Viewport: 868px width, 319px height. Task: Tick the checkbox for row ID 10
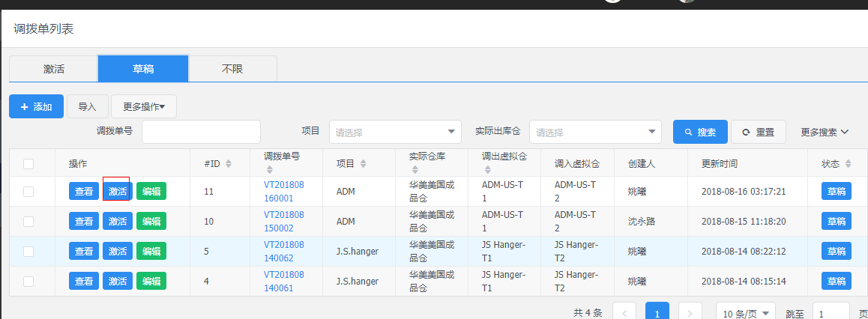[x=28, y=222]
